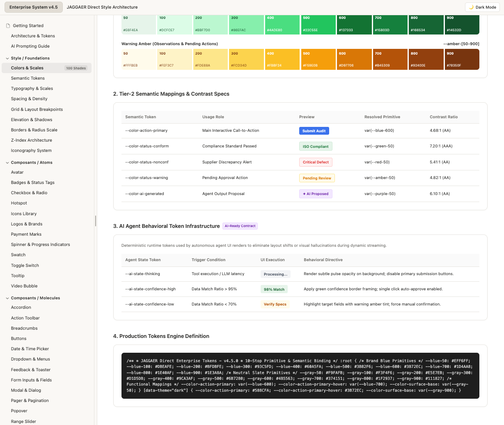Open Toggle Switch page

click(x=25, y=265)
